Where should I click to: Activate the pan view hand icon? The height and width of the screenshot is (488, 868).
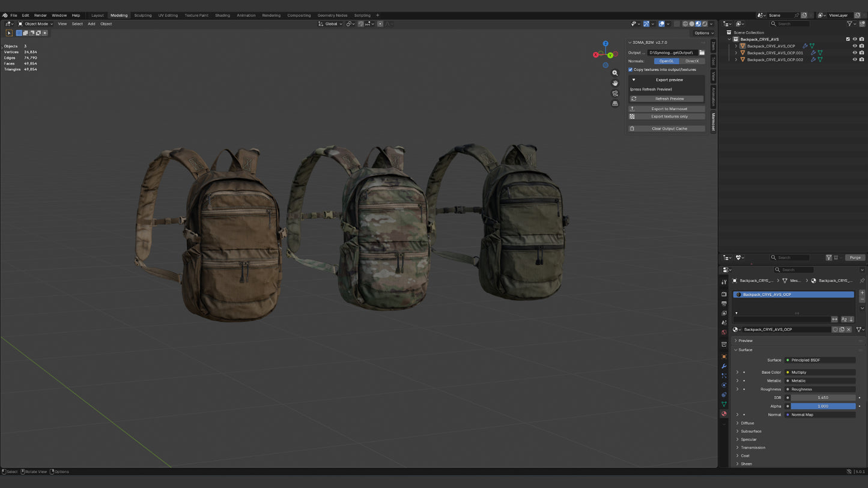pyautogui.click(x=615, y=83)
